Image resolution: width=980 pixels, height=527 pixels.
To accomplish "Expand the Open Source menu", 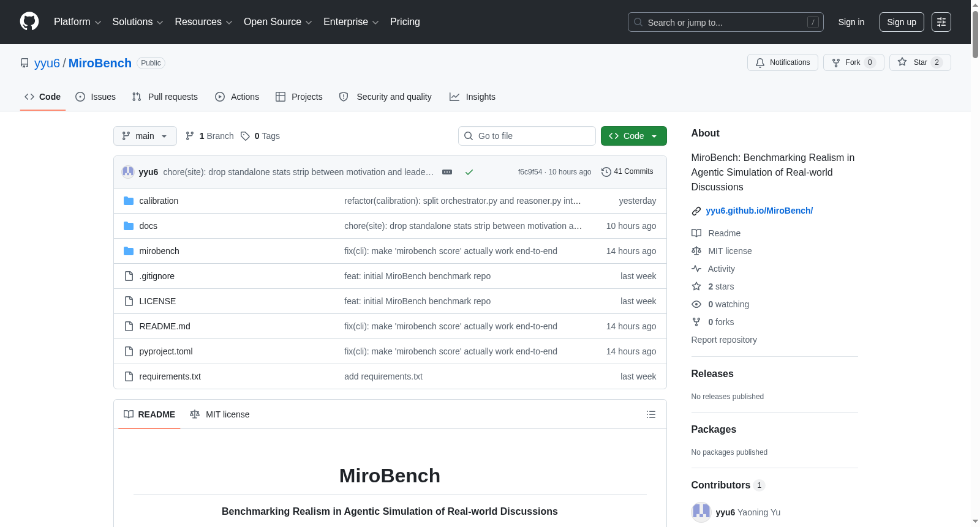I will pos(278,22).
